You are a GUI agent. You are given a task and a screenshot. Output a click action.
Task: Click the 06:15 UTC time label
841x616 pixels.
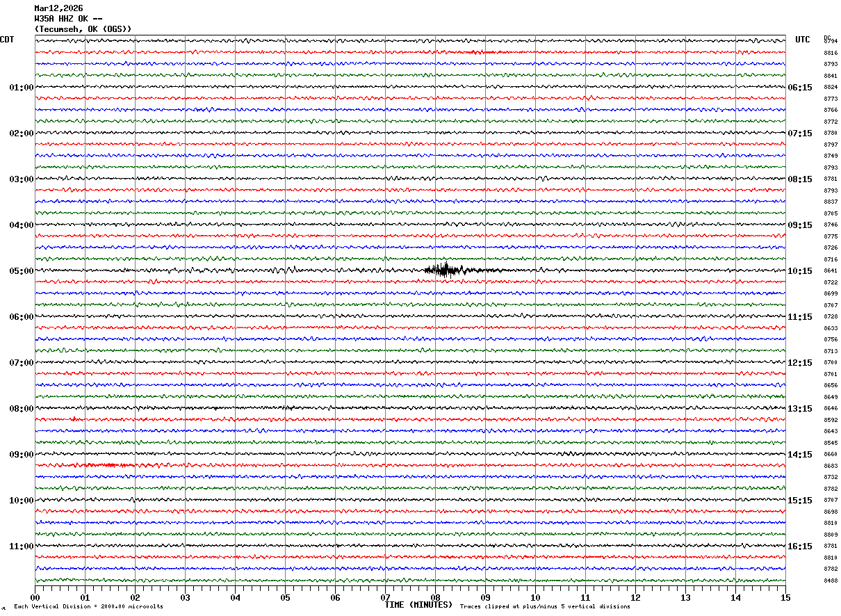tap(799, 88)
